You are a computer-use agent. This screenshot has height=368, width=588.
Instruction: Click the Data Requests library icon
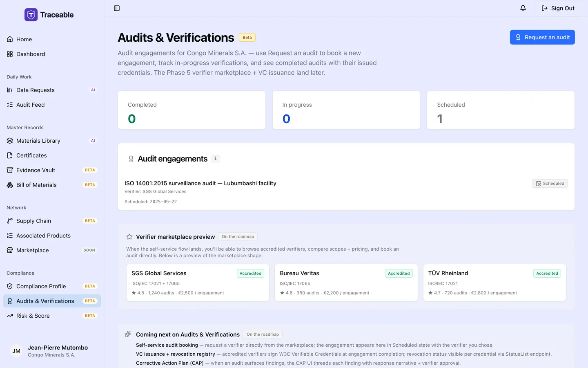click(x=10, y=90)
